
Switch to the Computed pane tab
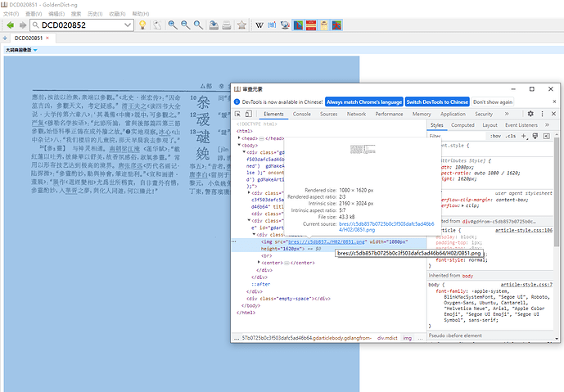click(x=462, y=125)
